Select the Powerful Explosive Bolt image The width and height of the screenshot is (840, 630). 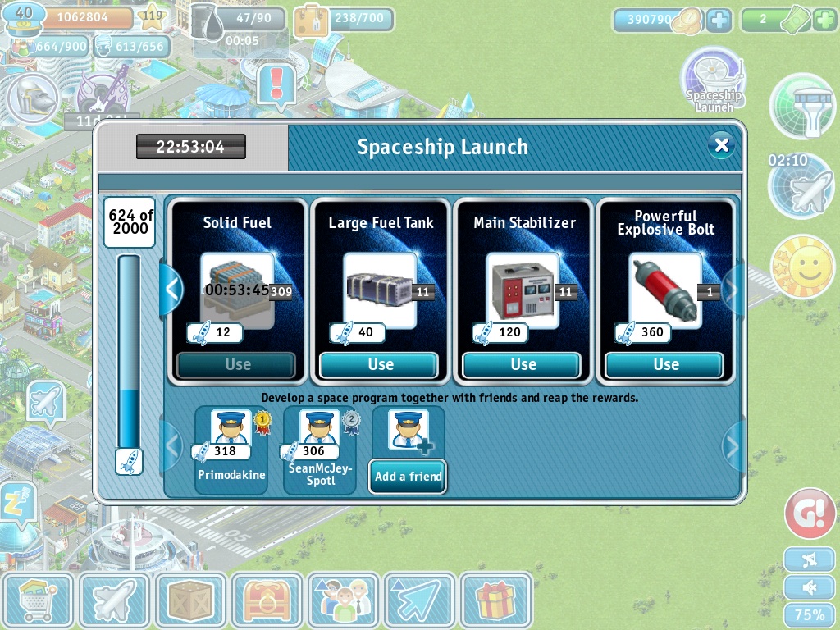tap(665, 291)
